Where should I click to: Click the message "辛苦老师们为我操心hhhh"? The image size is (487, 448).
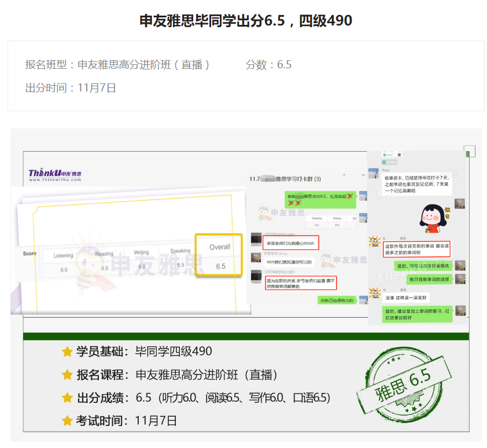point(291,243)
